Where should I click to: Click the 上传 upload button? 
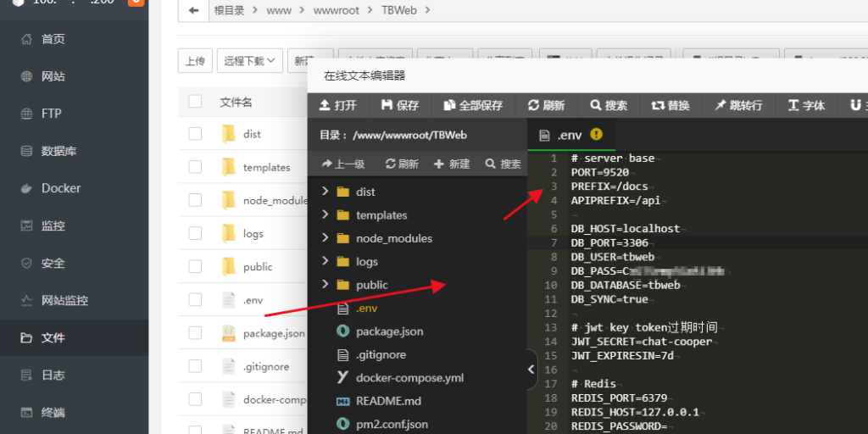click(195, 60)
